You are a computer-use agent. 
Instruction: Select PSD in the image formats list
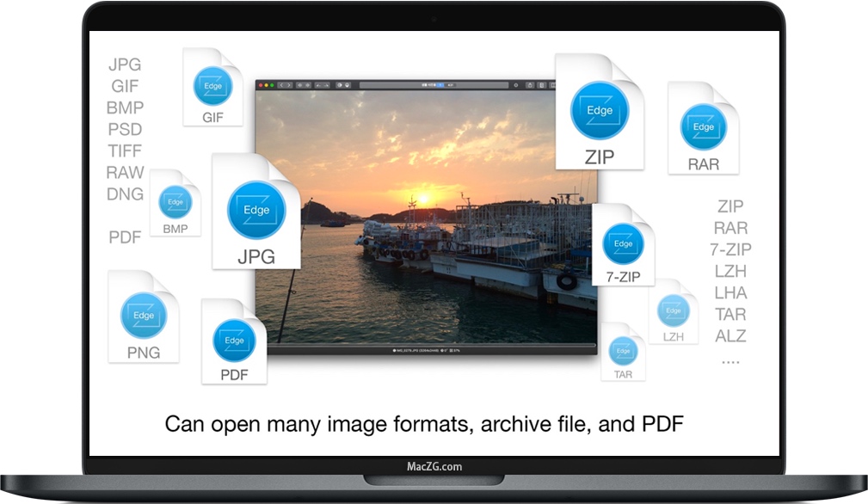(125, 129)
